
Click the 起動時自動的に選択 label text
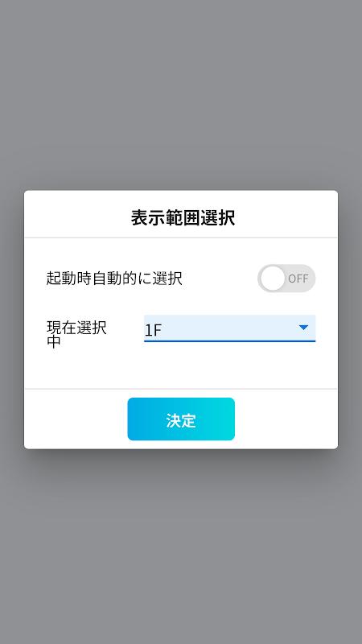(x=114, y=279)
